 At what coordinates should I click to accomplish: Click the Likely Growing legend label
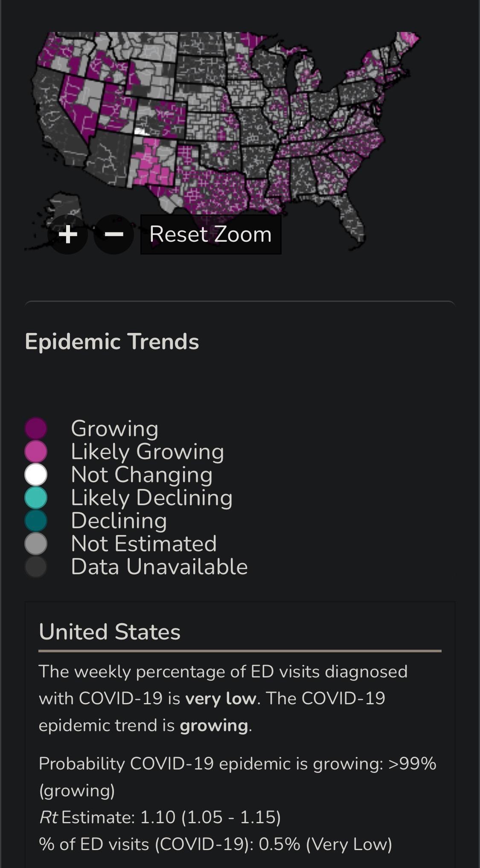[147, 451]
